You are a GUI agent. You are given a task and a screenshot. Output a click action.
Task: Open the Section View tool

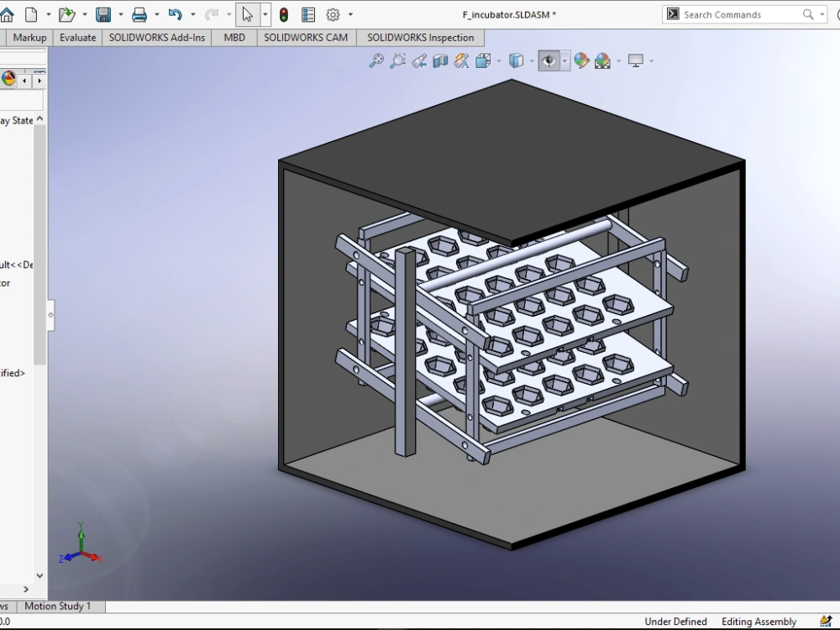click(x=440, y=60)
